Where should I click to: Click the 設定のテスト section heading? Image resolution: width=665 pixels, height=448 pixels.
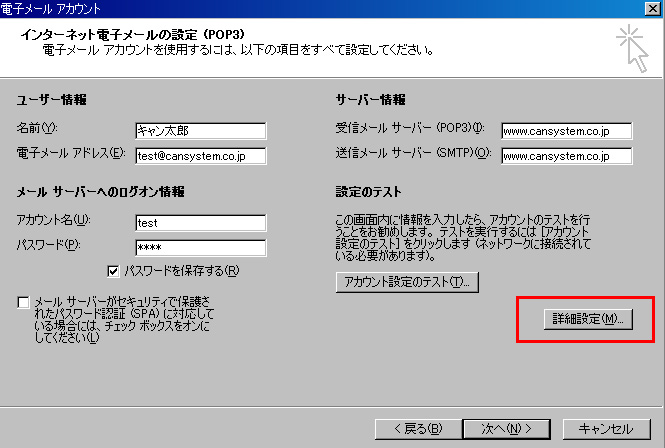point(368,192)
